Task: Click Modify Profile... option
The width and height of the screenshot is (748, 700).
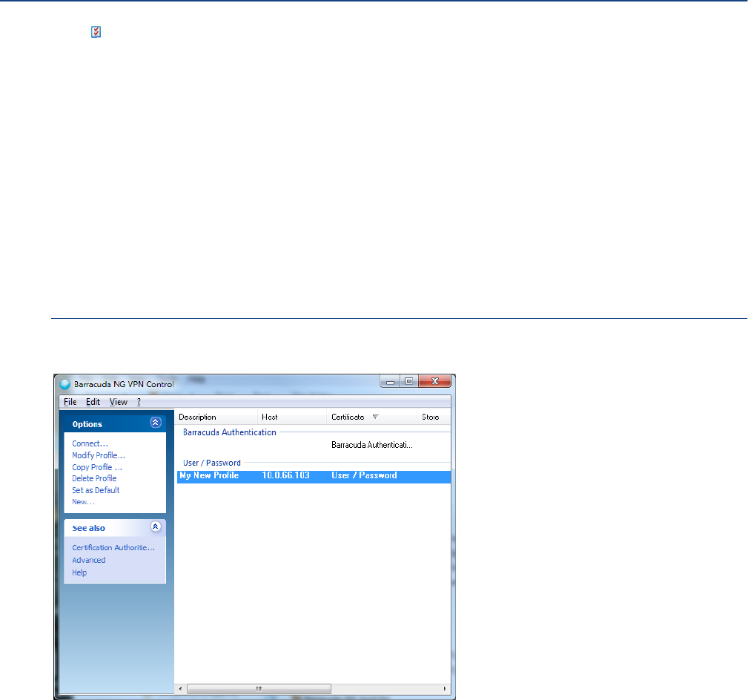Action: (x=99, y=456)
